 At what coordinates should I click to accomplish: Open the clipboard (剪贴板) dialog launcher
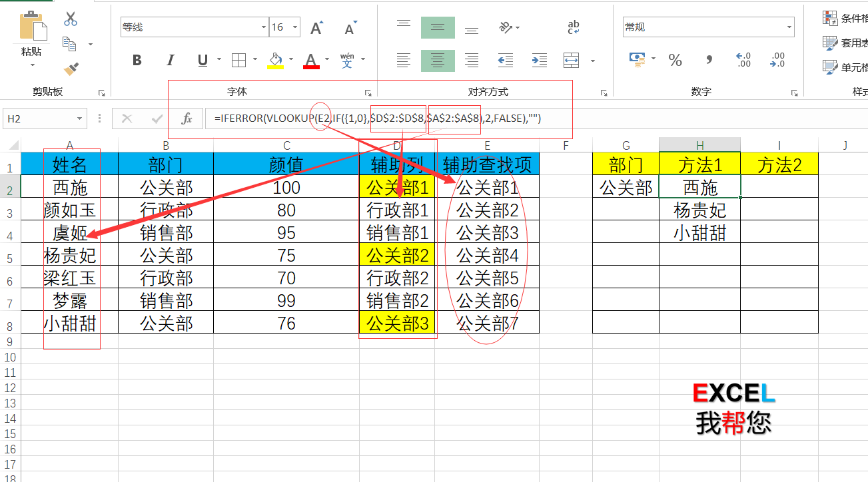click(102, 93)
